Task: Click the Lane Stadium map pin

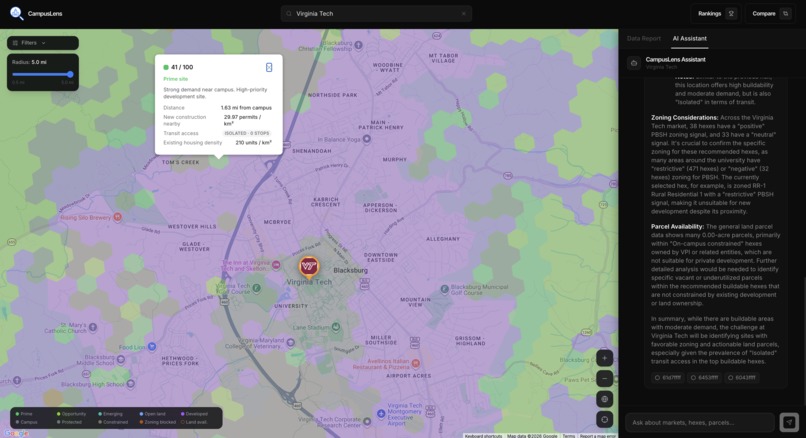Action: tap(336, 326)
